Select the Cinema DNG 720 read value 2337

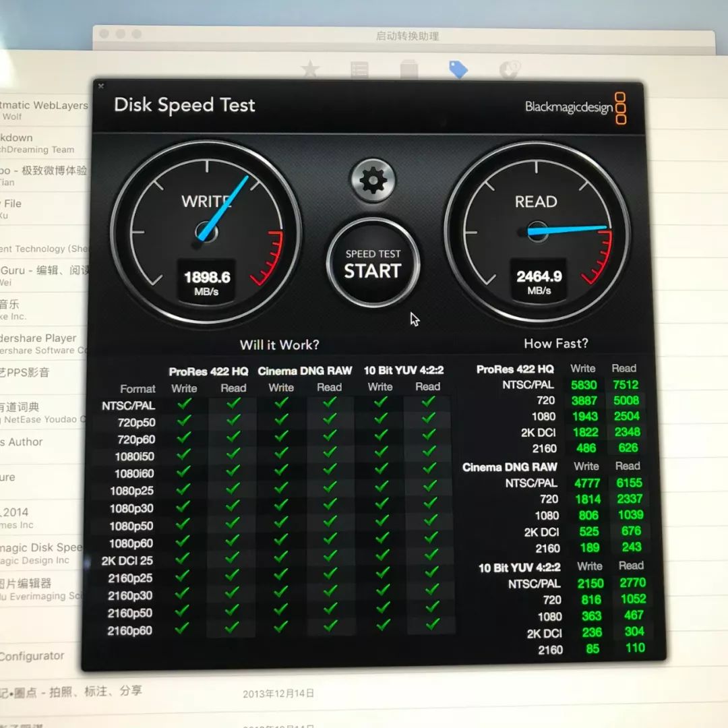click(630, 499)
